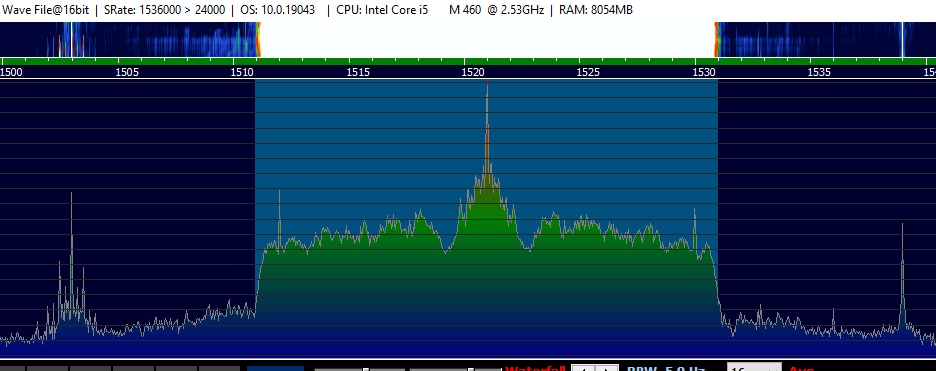
Task: Click the second waterfall slider handle
Action: 471,369
